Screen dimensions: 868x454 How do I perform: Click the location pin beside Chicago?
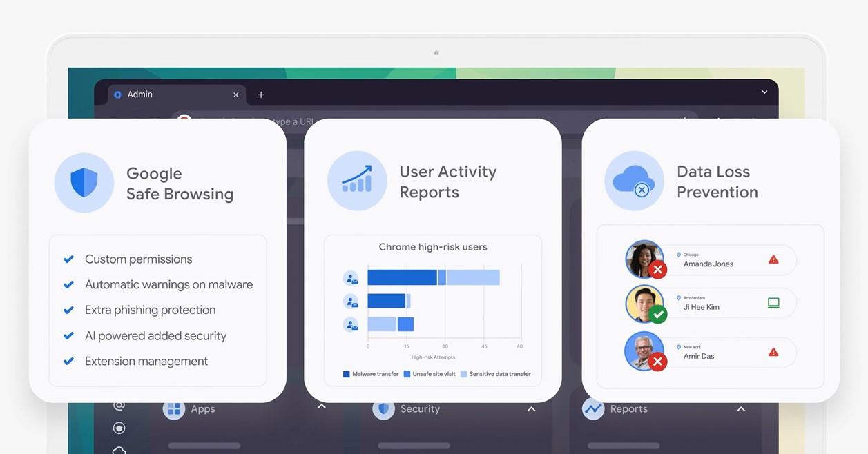point(679,255)
